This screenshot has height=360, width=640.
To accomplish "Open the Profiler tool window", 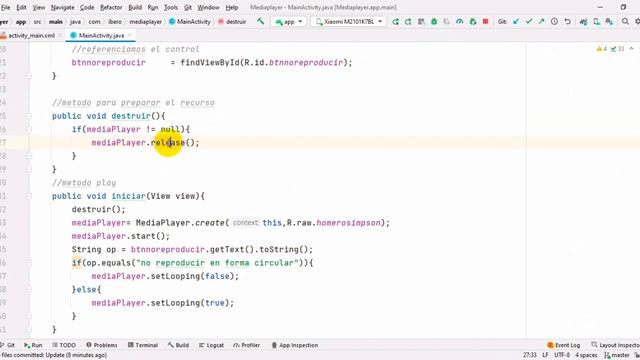I will click(247, 345).
